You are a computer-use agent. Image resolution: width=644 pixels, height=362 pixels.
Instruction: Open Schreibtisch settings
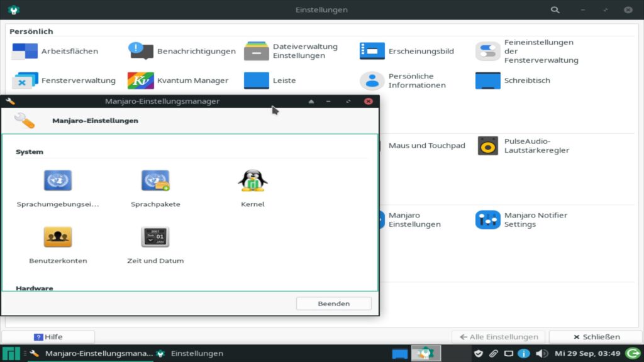point(513,80)
